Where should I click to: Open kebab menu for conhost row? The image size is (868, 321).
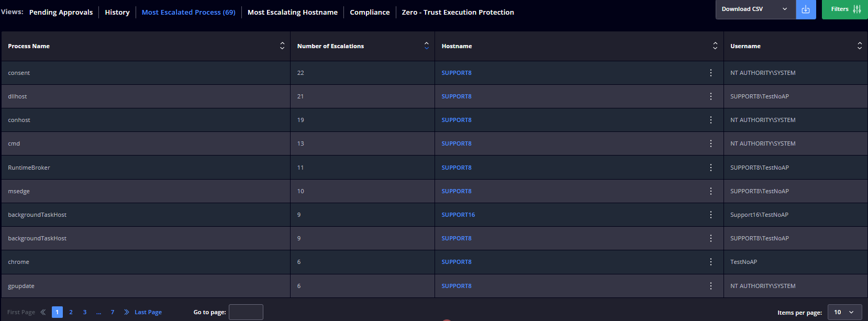(710, 120)
